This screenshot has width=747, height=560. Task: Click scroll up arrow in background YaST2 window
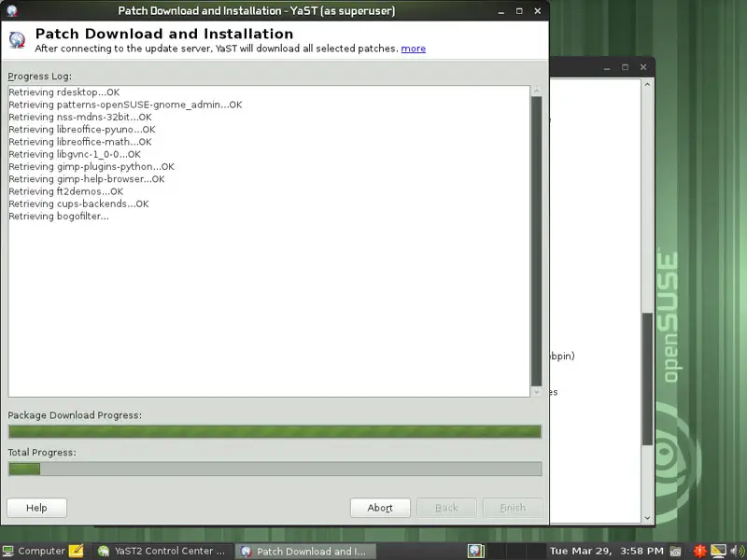click(x=647, y=84)
